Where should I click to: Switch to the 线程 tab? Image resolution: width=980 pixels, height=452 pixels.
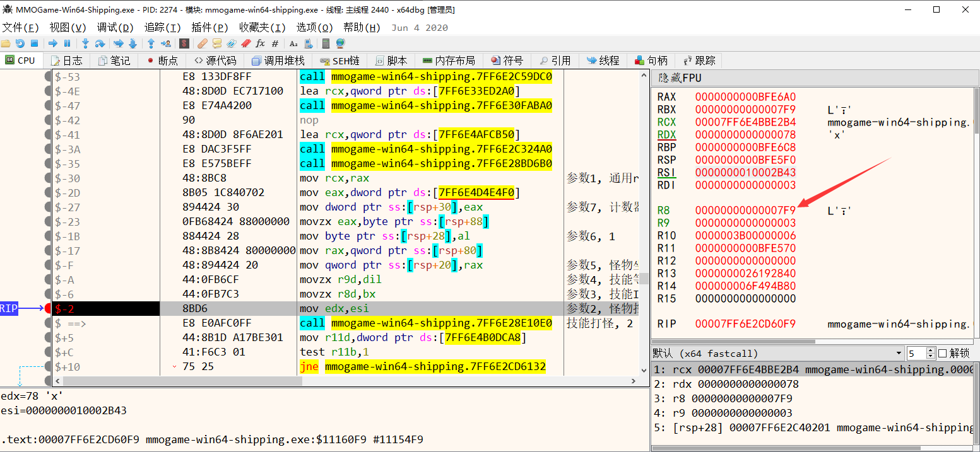click(603, 61)
